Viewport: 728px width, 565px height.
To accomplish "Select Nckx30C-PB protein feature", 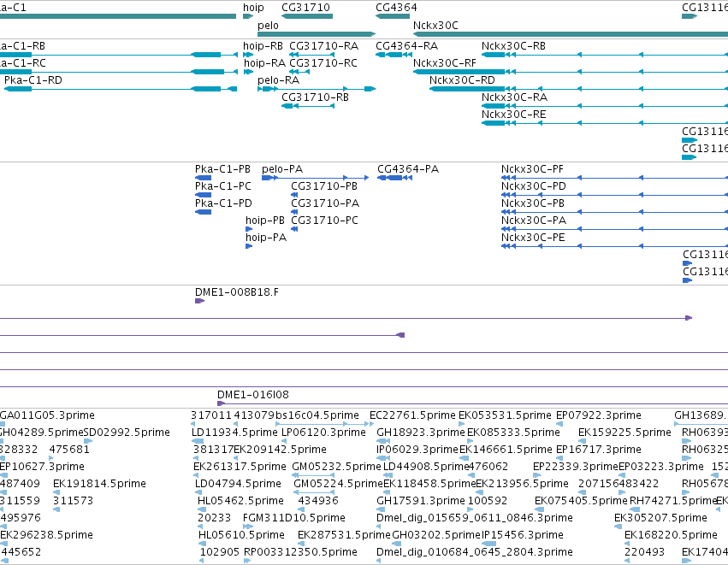I will tap(615, 212).
